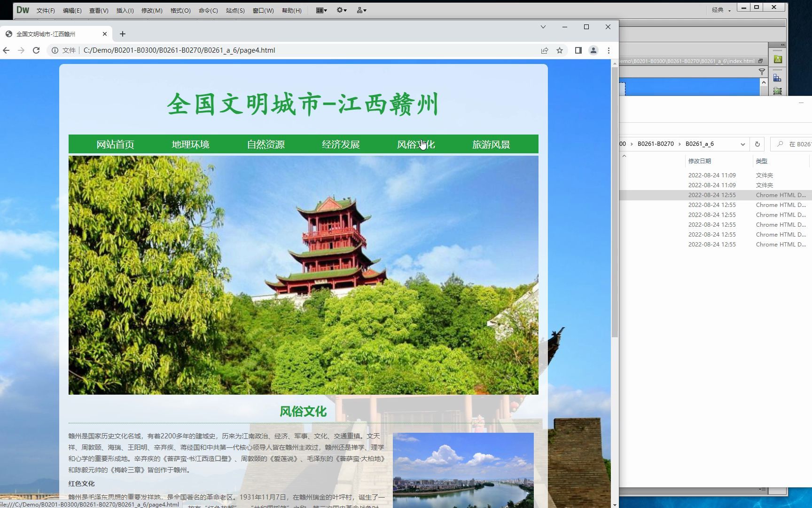Click the Chrome address bar URL
The height and width of the screenshot is (508, 812).
pos(179,50)
